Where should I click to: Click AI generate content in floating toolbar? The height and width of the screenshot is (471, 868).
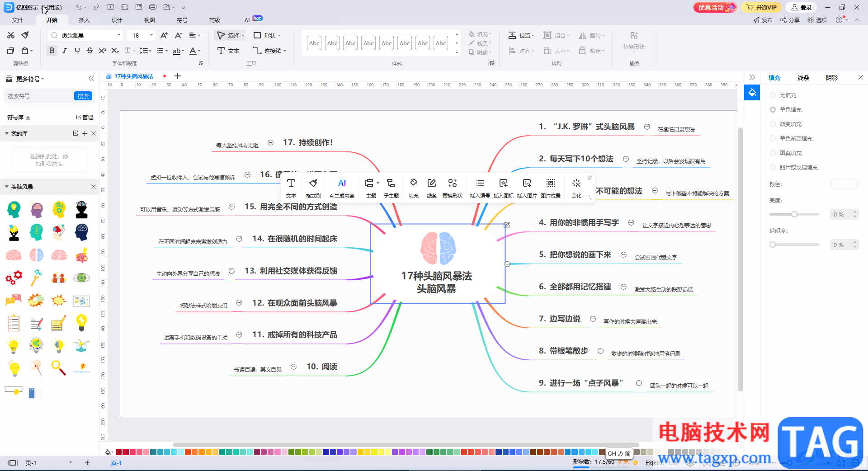click(x=342, y=188)
